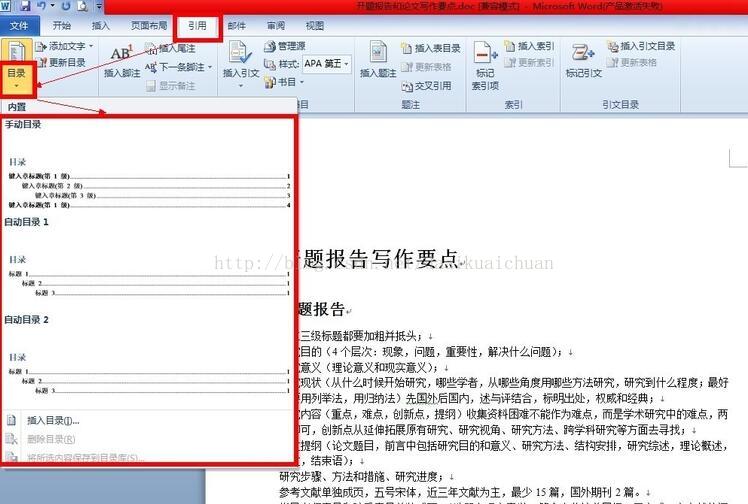This screenshot has width=748, height=504.
Task: Click the Undo icon in quick access toolbar
Action: 42,6
